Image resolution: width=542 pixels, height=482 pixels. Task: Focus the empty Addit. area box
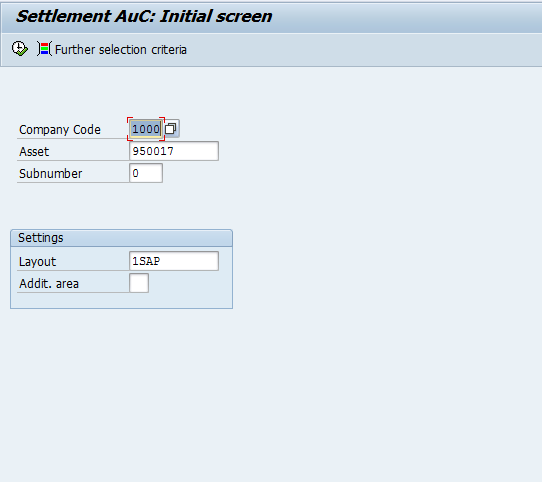tap(139, 283)
